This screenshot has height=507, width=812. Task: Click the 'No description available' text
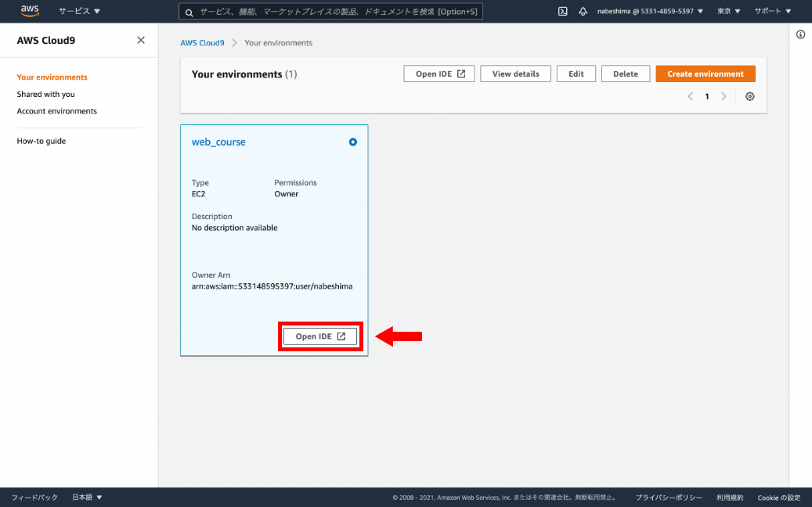235,228
